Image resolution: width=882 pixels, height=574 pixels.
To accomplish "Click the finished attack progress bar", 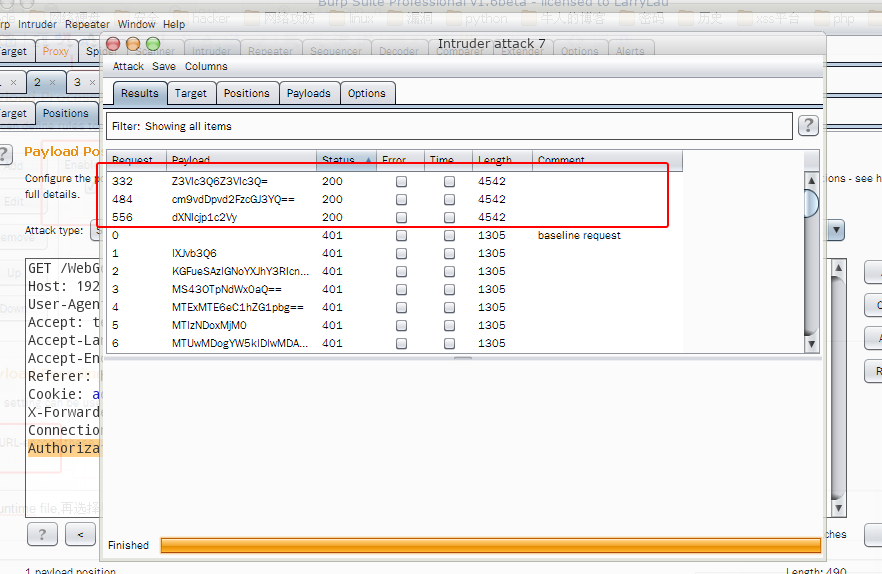I will [490, 545].
